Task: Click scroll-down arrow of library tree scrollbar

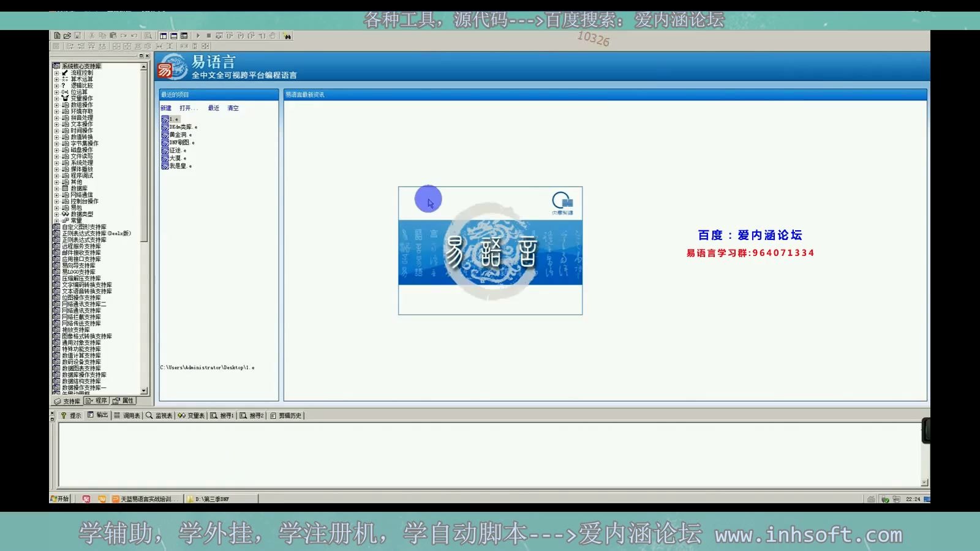Action: pos(144,391)
